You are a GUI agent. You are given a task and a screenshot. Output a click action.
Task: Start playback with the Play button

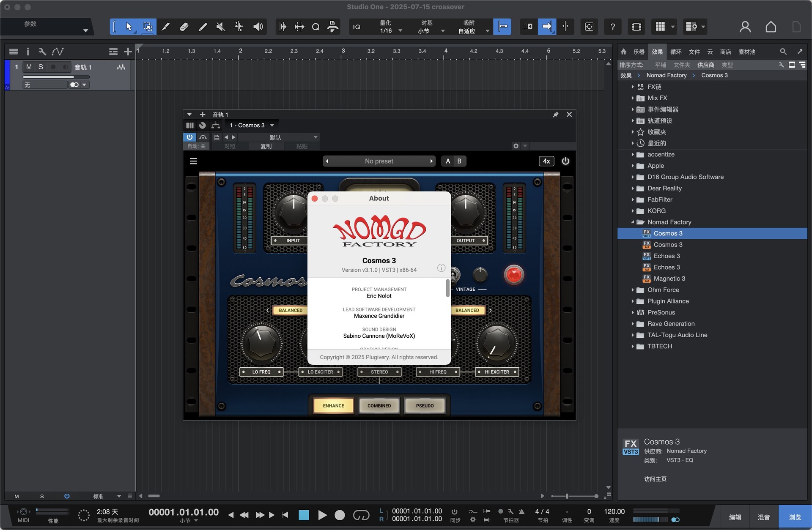pos(322,515)
